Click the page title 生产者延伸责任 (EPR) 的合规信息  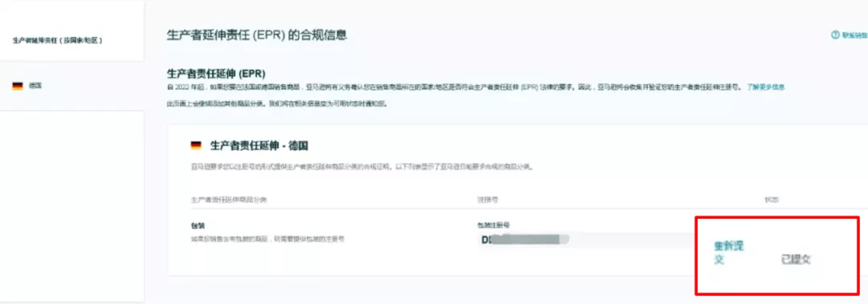click(x=257, y=35)
